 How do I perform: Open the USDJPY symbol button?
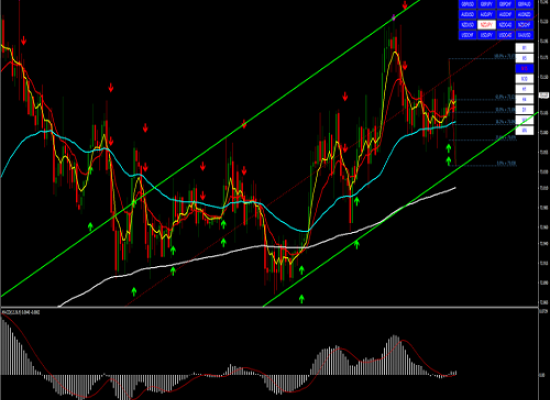click(487, 35)
